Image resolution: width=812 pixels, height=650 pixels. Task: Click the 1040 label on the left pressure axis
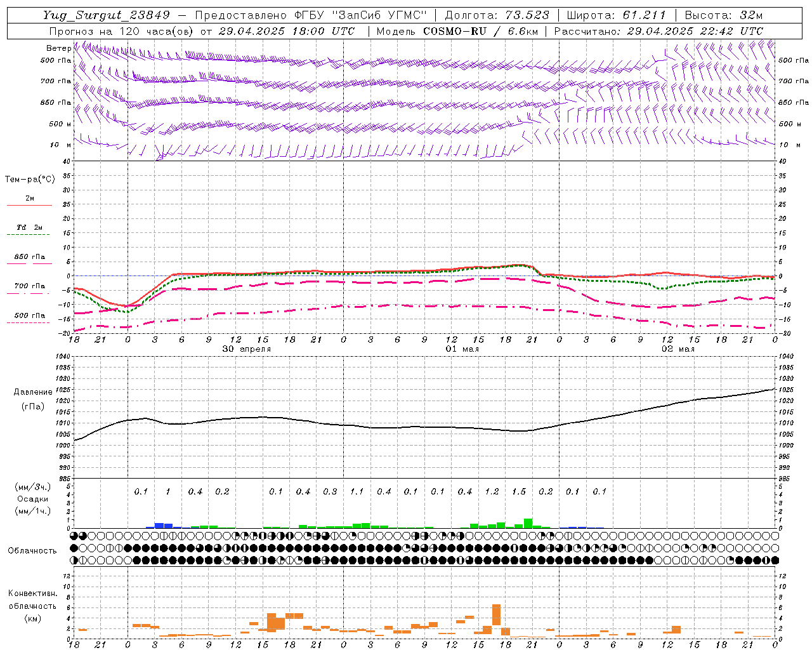click(x=64, y=357)
